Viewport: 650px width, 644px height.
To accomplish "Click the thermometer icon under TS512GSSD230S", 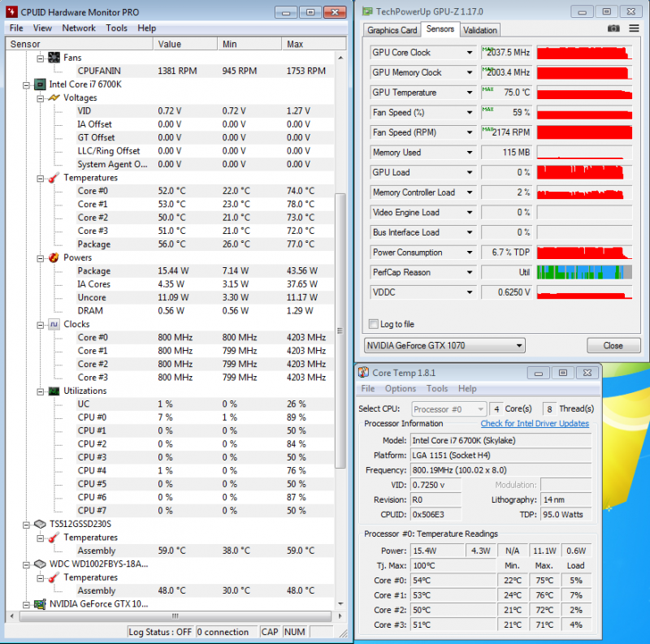I will [54, 538].
